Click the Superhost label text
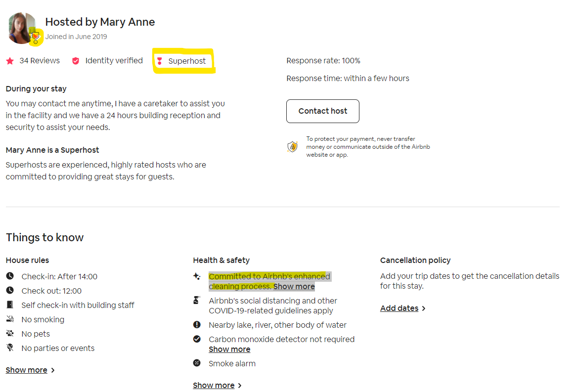 point(187,61)
